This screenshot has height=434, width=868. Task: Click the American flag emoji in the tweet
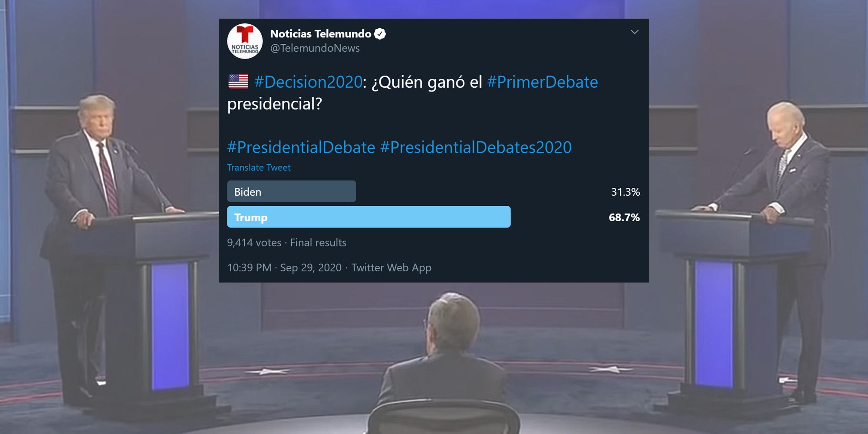(238, 82)
